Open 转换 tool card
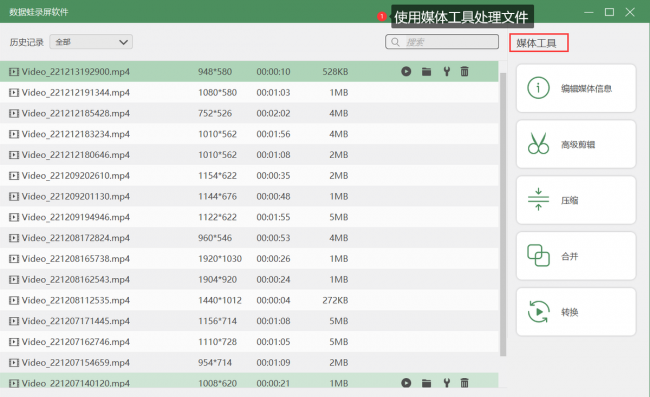 pyautogui.click(x=576, y=312)
